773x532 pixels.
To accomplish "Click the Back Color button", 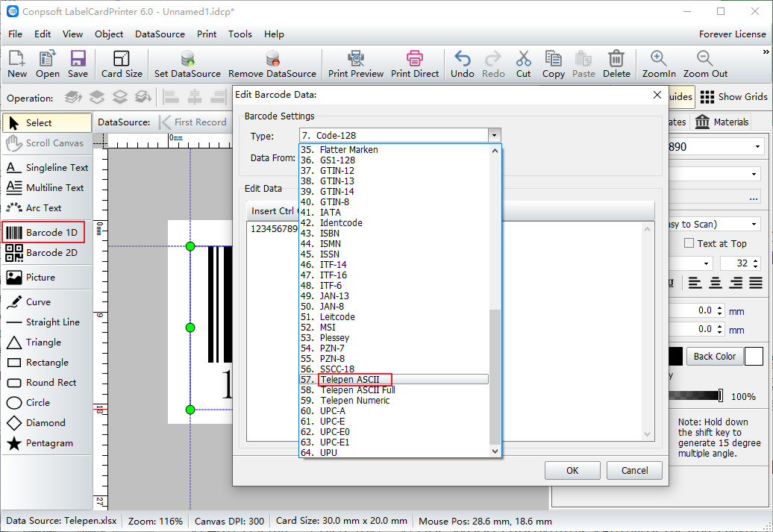I will [x=714, y=356].
